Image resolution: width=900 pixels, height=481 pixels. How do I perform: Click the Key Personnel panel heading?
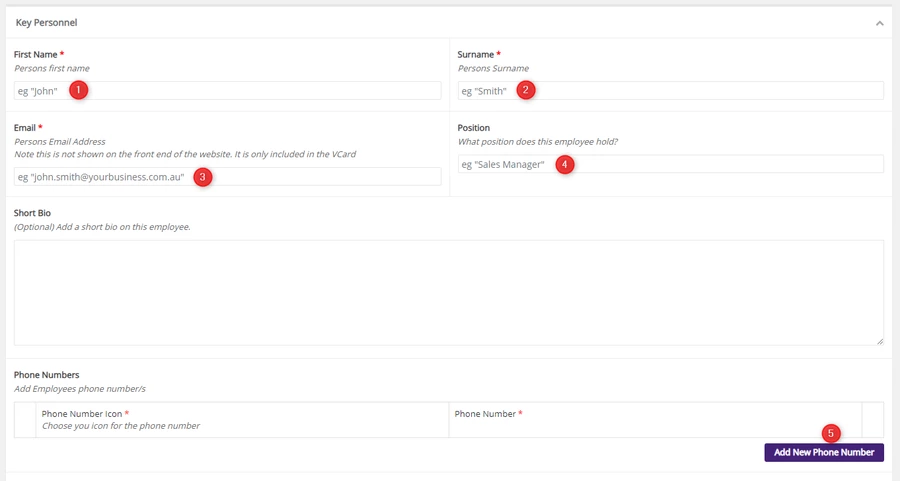[x=46, y=22]
